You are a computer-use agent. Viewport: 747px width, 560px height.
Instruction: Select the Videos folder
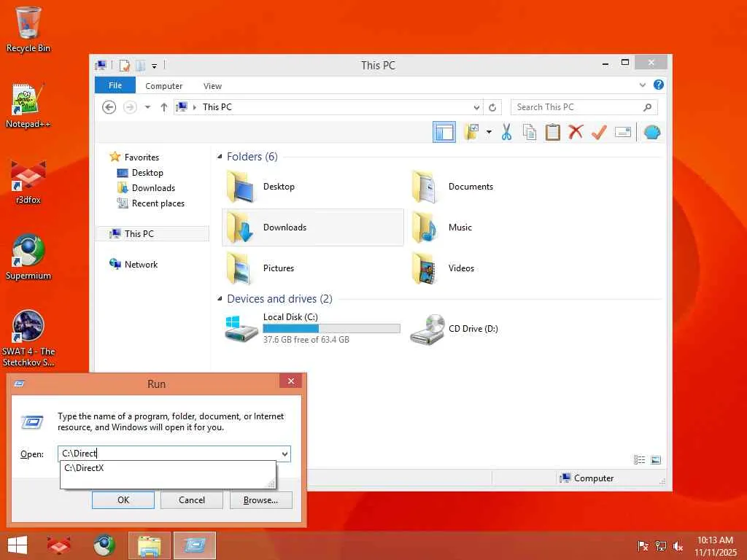coord(498,268)
